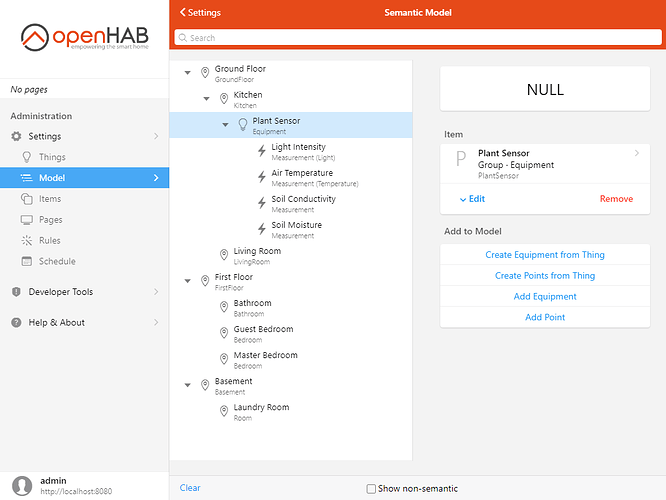This screenshot has width=666, height=500.
Task: Select the Master Bedroom tree item
Action: (x=265, y=359)
